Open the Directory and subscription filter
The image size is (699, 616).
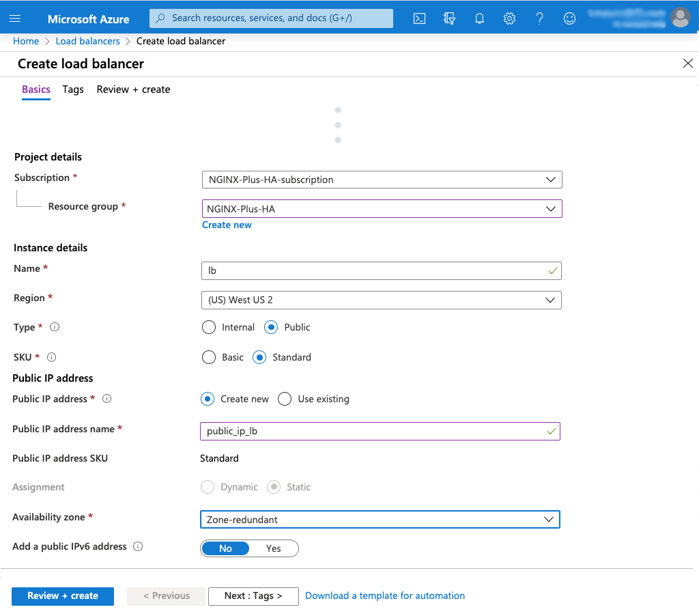[x=449, y=18]
